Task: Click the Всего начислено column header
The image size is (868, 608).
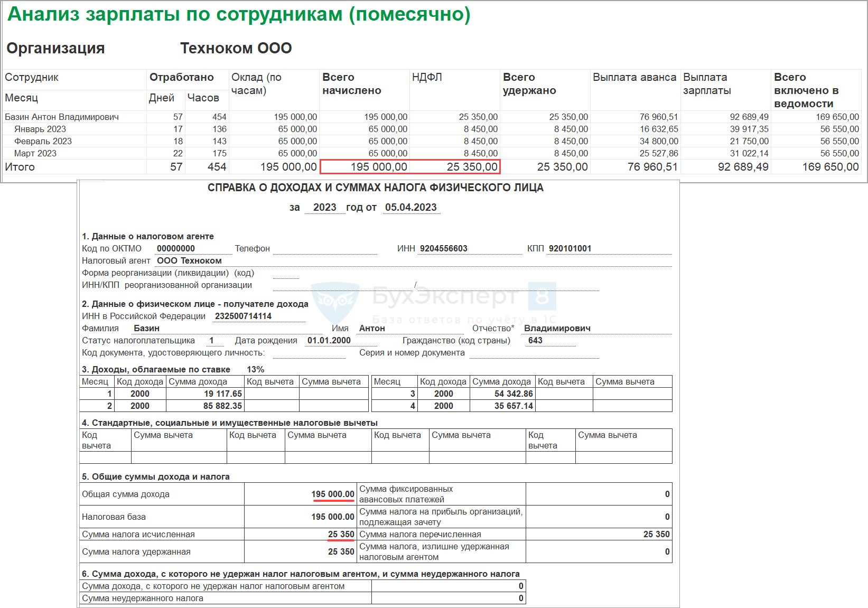Action: 352,84
